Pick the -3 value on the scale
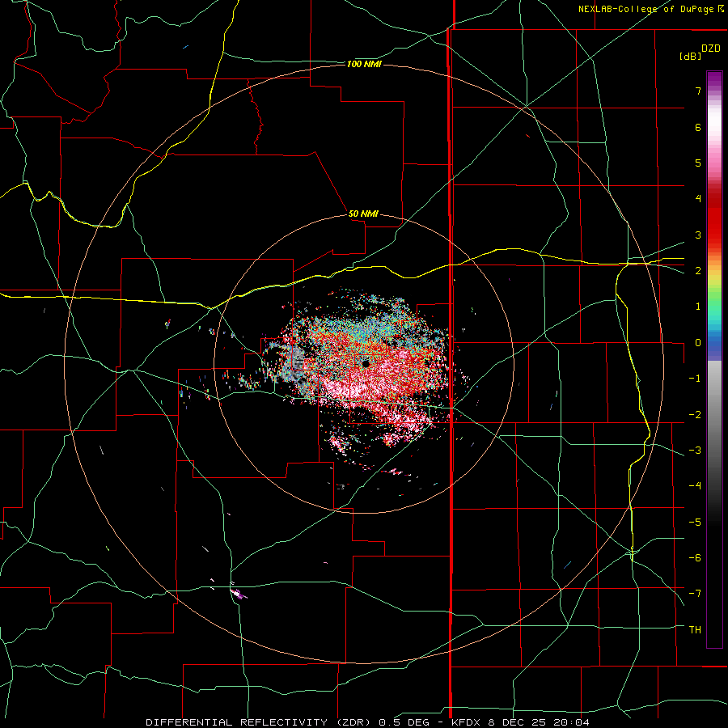The width and height of the screenshot is (728, 728). pos(695,450)
